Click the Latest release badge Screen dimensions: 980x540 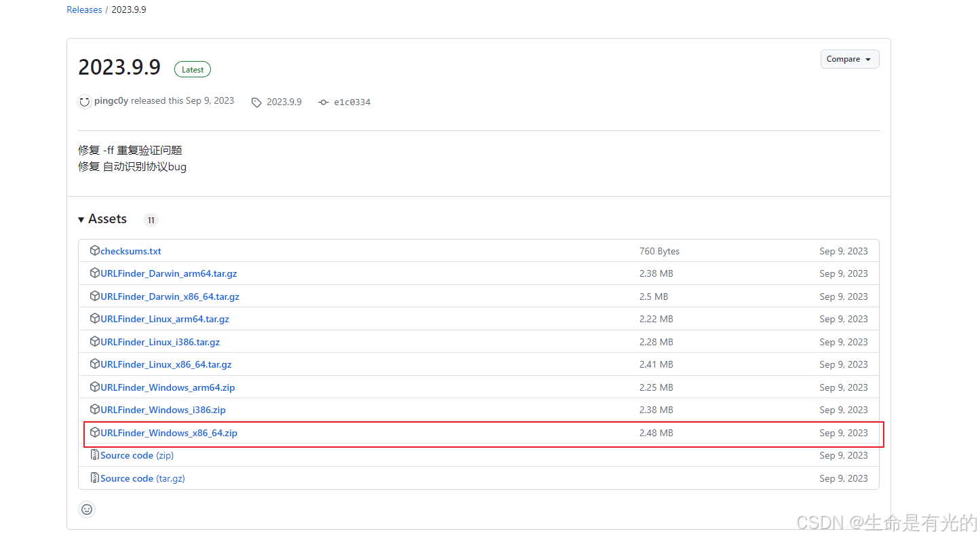tap(193, 69)
